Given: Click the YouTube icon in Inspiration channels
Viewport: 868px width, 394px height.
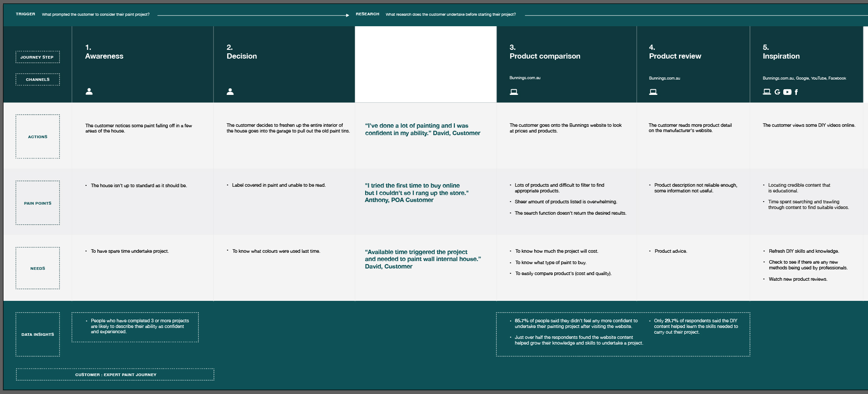Looking at the screenshot, I should [787, 92].
